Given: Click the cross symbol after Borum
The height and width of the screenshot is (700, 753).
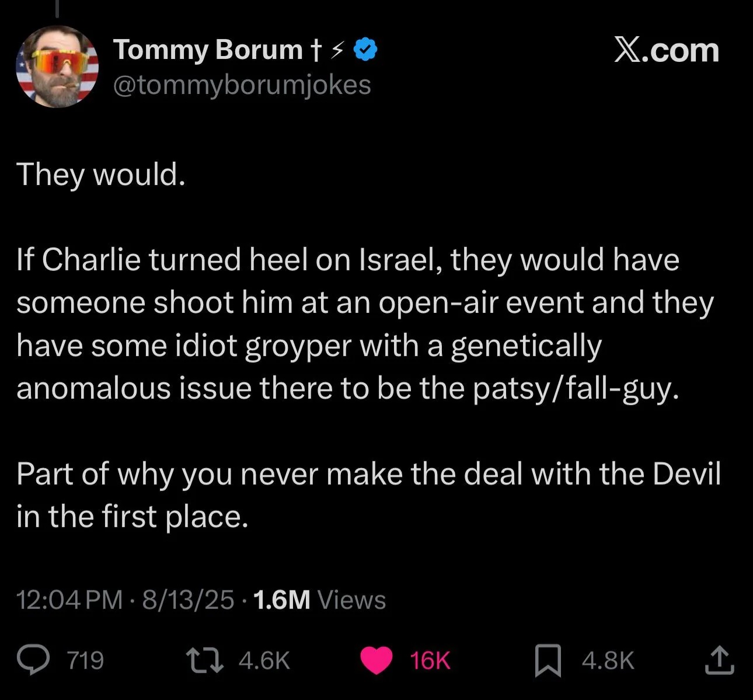Looking at the screenshot, I should (x=315, y=51).
